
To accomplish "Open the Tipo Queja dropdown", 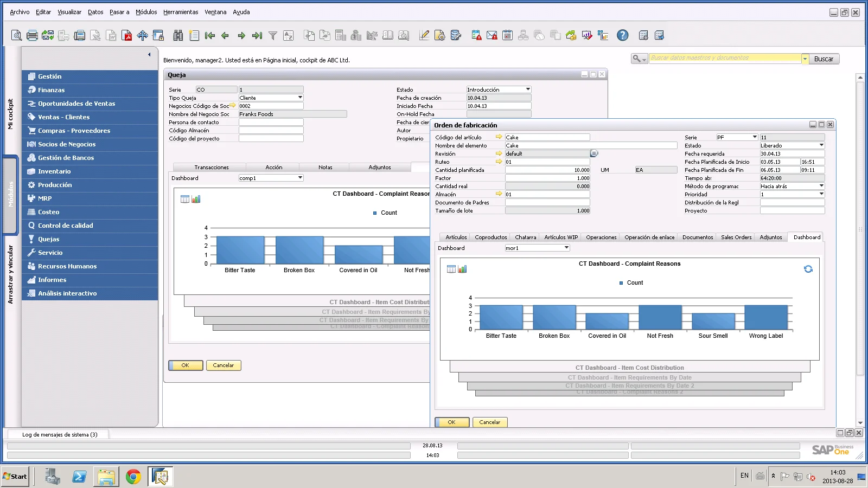I will (x=300, y=98).
